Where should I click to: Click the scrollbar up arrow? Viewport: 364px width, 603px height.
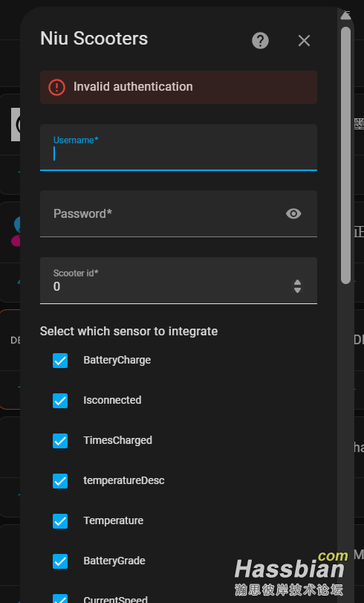[345, 15]
